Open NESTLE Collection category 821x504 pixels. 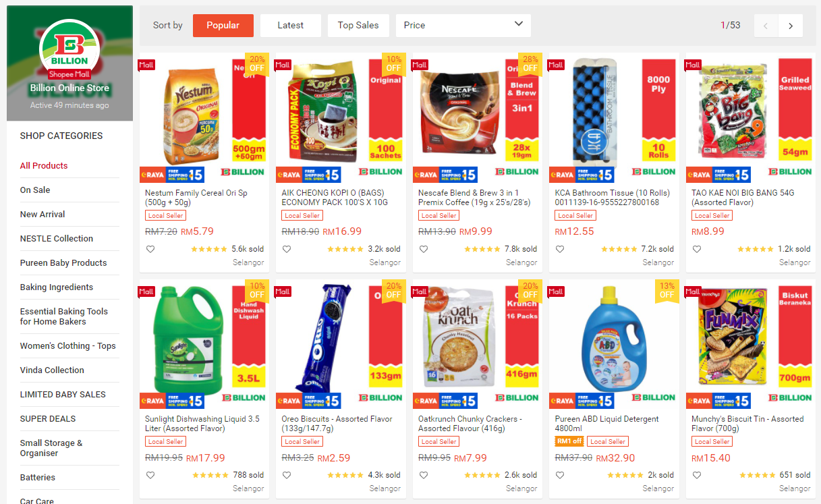57,238
